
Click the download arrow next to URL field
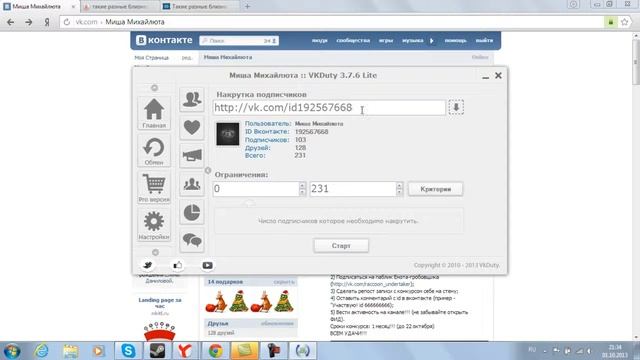[456, 107]
